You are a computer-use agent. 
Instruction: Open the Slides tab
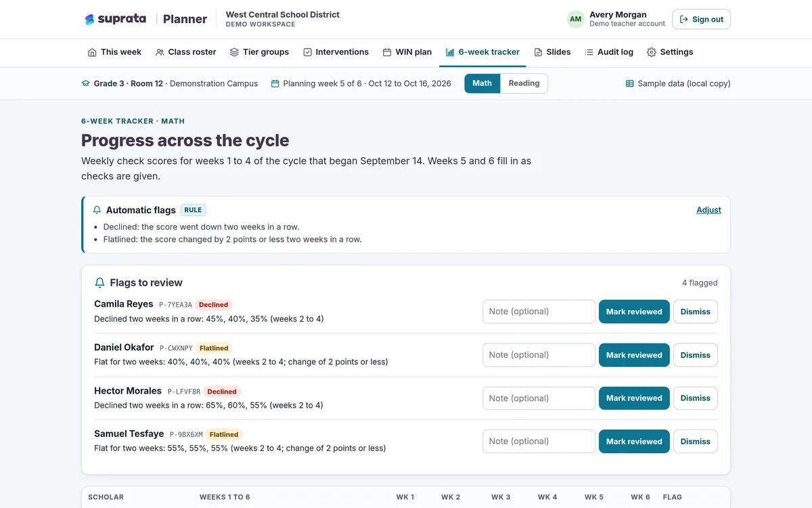click(x=552, y=52)
